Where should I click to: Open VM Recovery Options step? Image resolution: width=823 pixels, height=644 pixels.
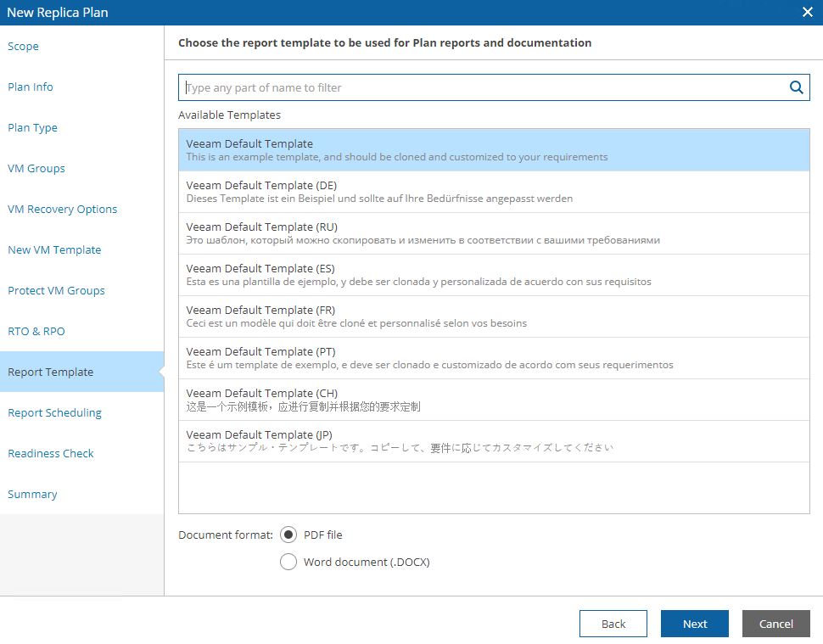[63, 209]
